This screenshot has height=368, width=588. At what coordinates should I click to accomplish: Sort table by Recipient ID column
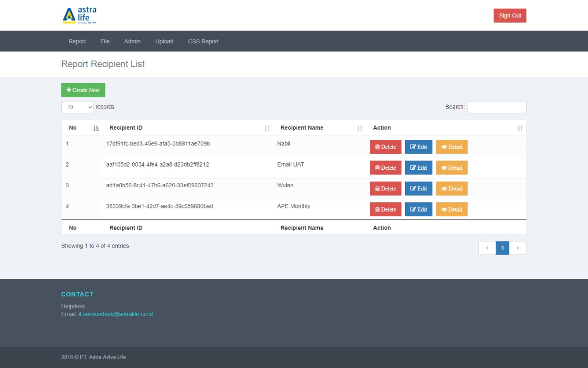click(x=267, y=128)
